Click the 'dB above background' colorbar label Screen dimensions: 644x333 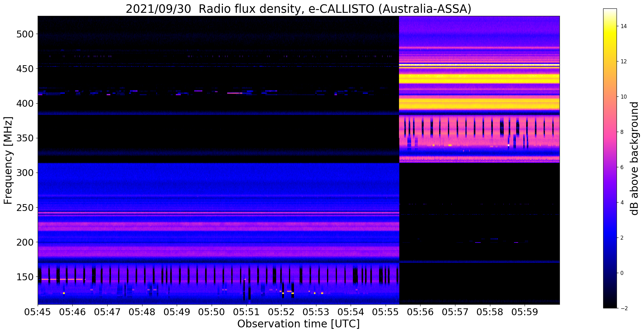click(x=634, y=159)
